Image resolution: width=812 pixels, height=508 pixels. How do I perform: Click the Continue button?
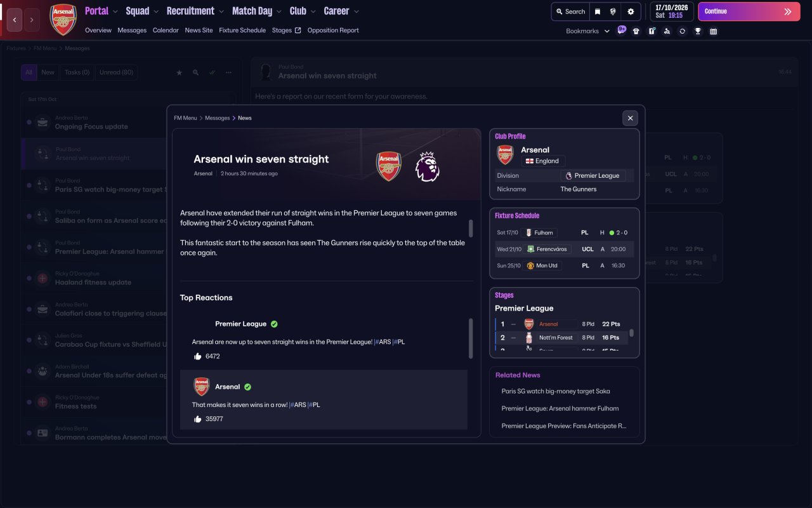click(x=749, y=11)
